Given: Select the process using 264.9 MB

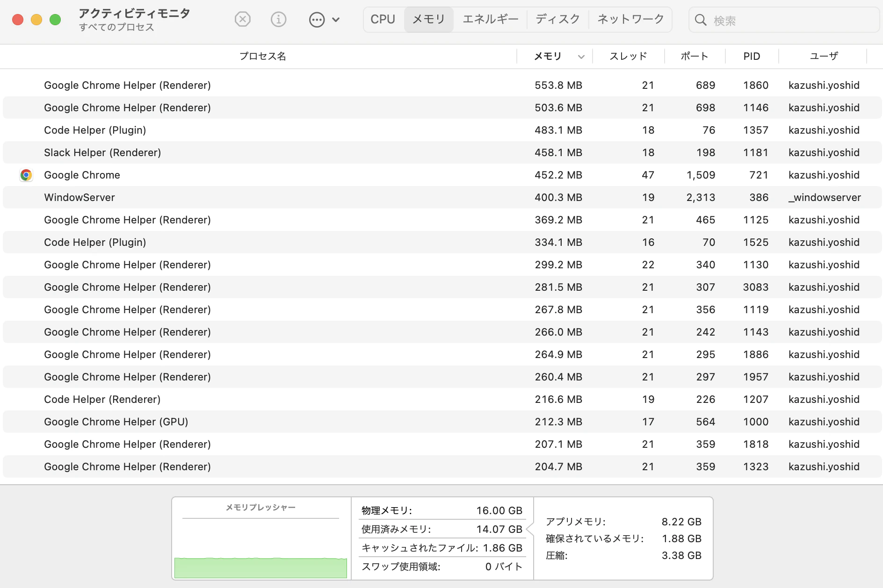Looking at the screenshot, I should click(x=442, y=354).
